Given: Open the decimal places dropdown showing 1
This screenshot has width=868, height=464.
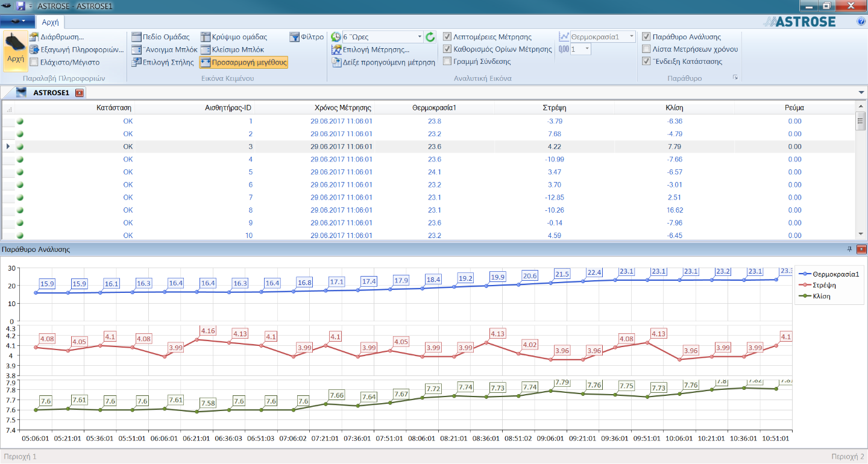Looking at the screenshot, I should tap(587, 49).
